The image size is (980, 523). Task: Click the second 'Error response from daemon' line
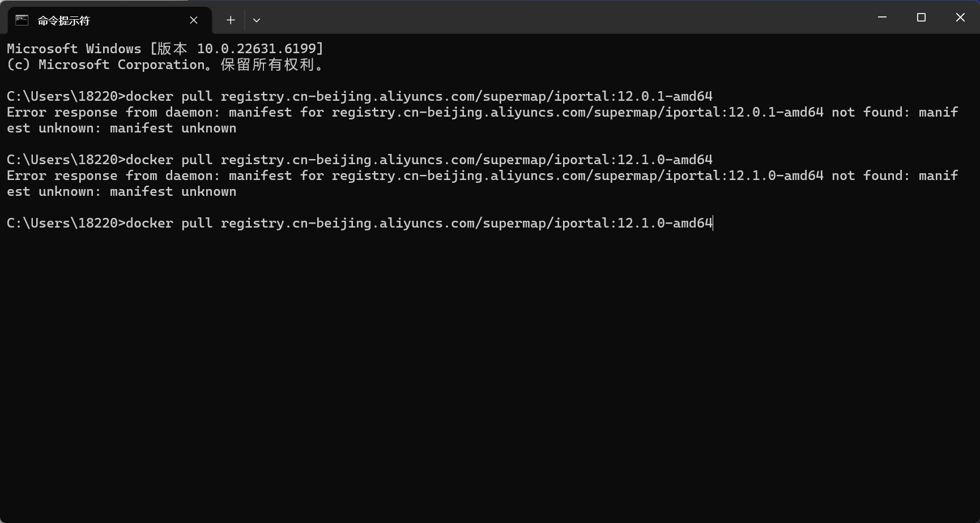482,175
